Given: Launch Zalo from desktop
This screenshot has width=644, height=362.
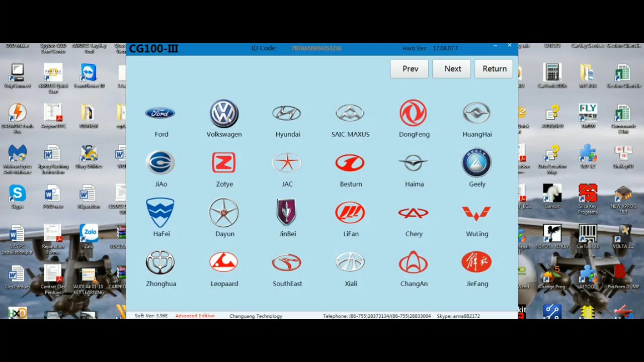Looking at the screenshot, I should coord(89,237).
